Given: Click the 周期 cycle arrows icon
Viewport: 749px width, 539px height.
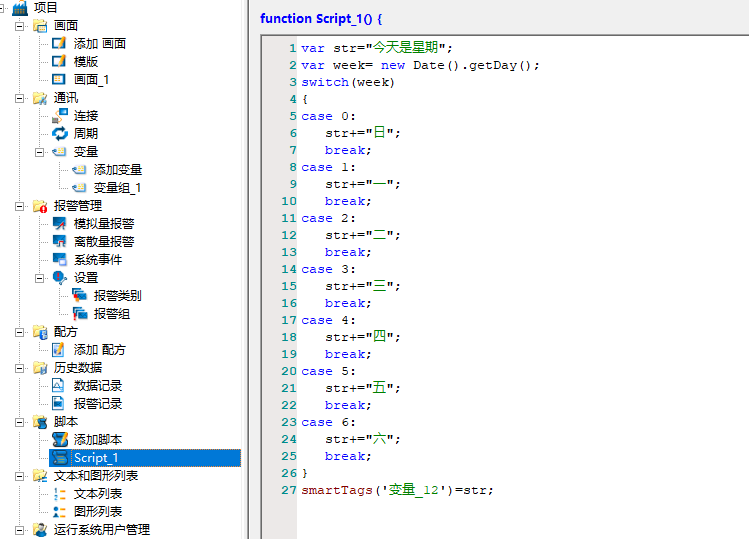Looking at the screenshot, I should [60, 134].
